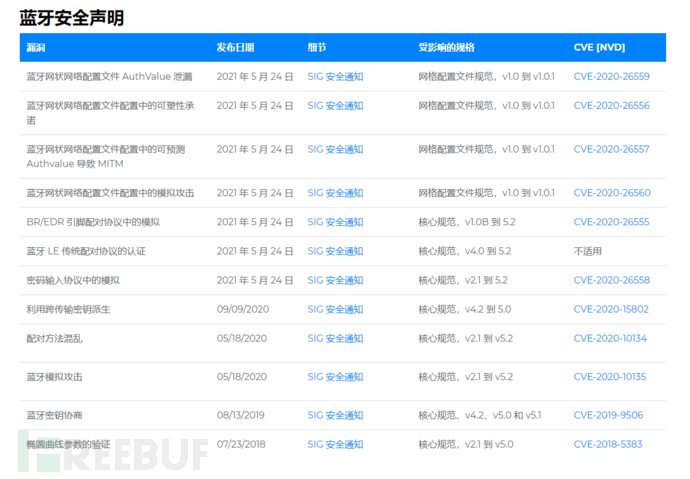
Task: Click the CVE [NVD] column header
Action: pos(598,47)
